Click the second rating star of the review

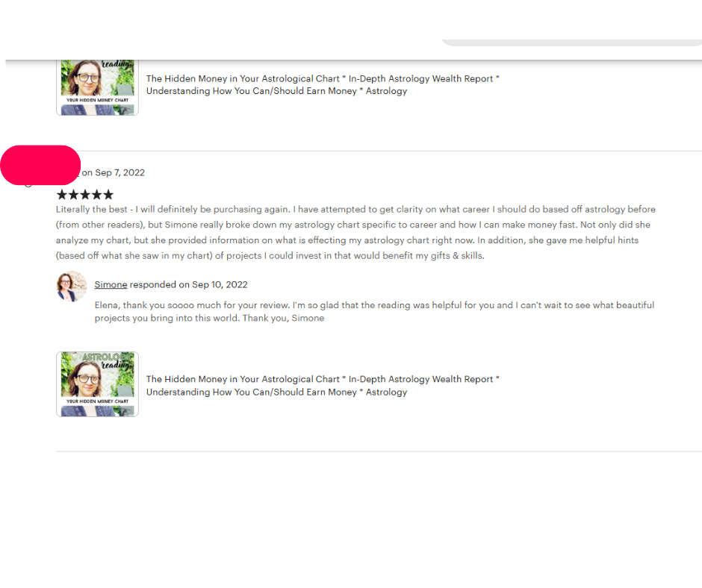click(x=73, y=195)
